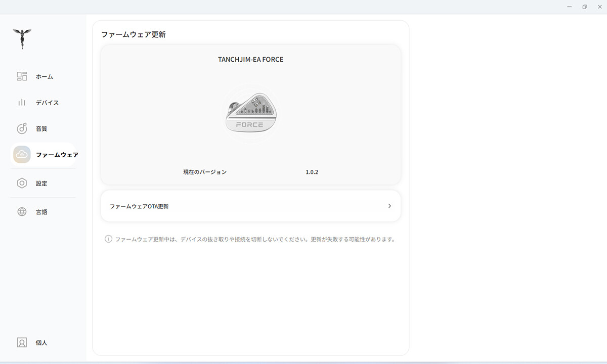This screenshot has width=607, height=364.
Task: Select the デバイス bars icon
Action: tap(22, 103)
